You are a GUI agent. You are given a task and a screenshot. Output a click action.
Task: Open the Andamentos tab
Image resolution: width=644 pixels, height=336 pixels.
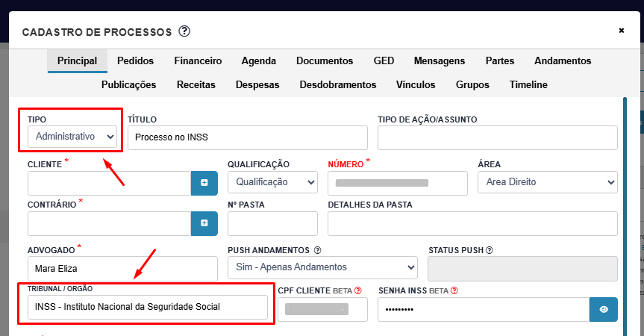pyautogui.click(x=563, y=60)
